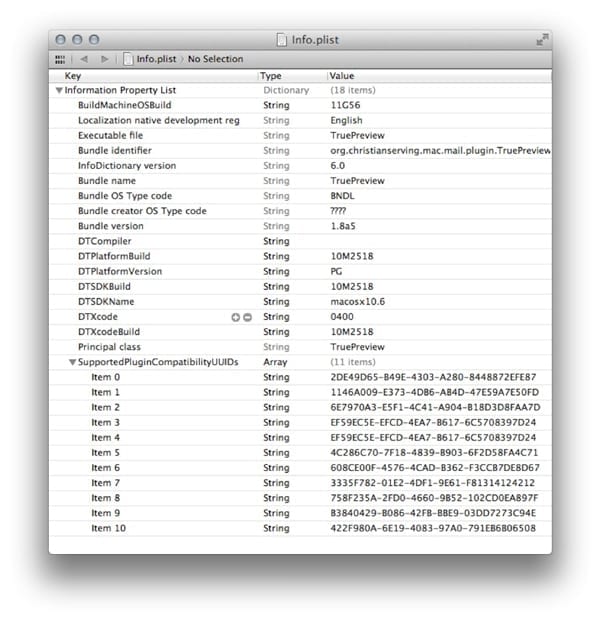The image size is (600, 621).
Task: Click the plist file icon in jump bar
Action: coord(128,59)
